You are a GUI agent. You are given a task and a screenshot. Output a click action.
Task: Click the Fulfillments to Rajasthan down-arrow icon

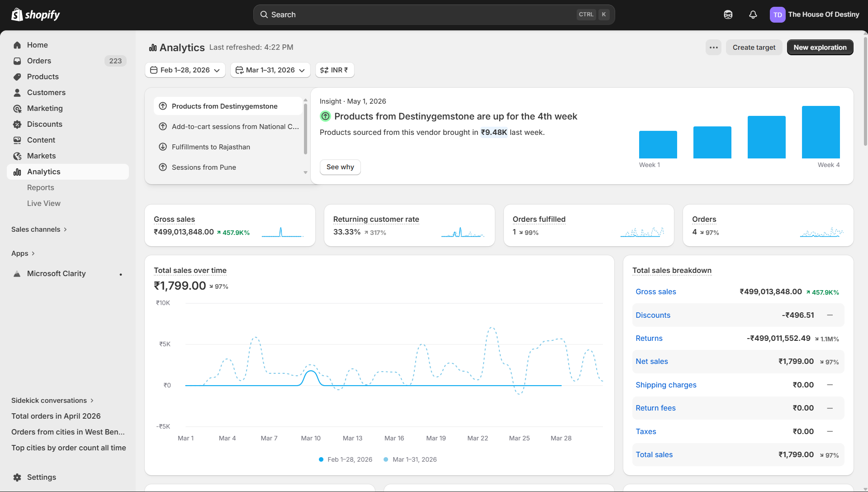163,147
